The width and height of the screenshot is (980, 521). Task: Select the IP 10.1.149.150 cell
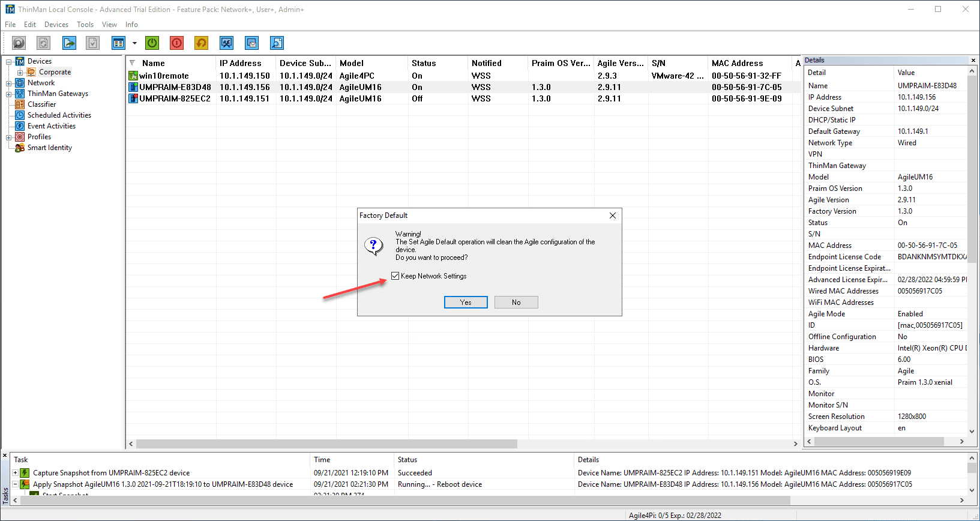click(x=245, y=76)
